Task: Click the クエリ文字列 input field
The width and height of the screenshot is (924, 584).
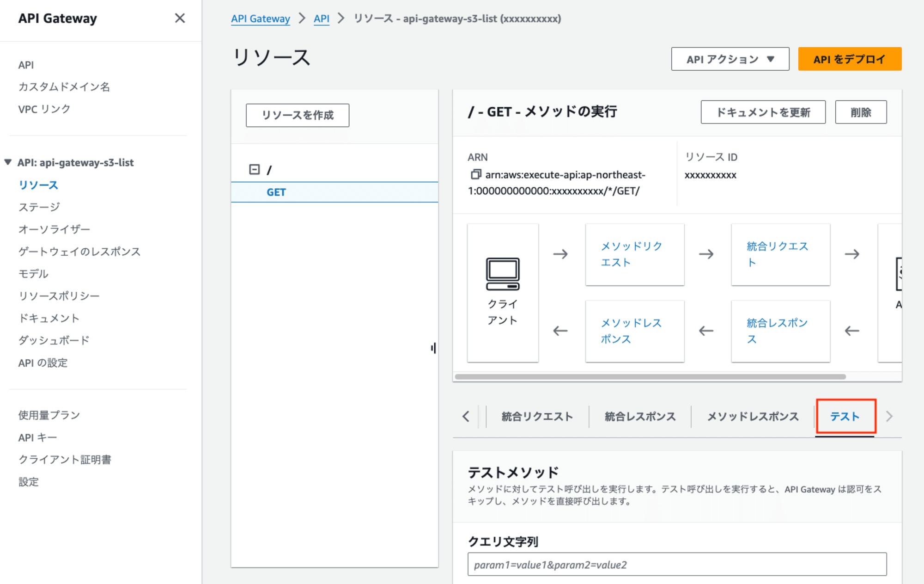Action: click(677, 565)
